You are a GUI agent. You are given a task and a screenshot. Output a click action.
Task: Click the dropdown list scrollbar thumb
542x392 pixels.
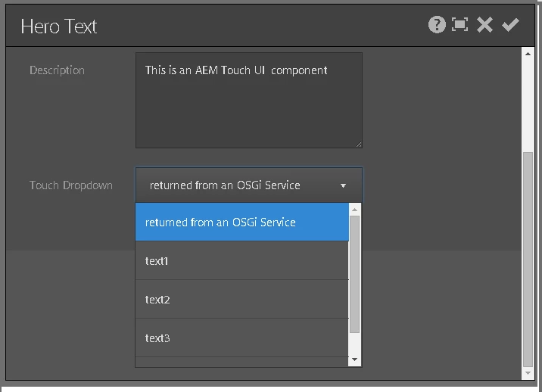pyautogui.click(x=354, y=274)
